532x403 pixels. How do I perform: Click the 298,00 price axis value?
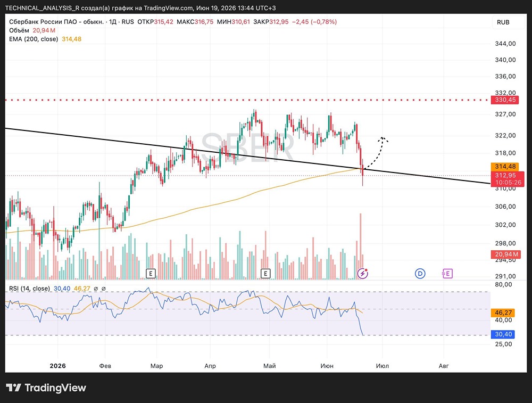click(x=505, y=243)
